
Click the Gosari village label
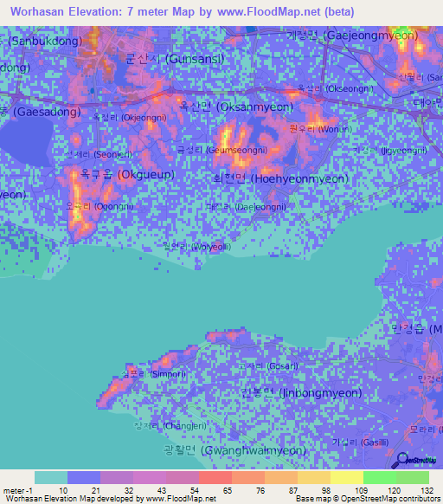click(x=268, y=366)
